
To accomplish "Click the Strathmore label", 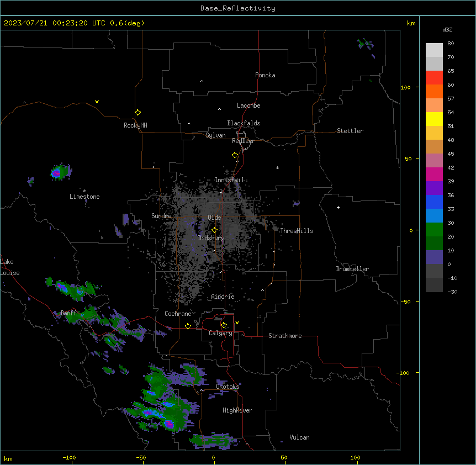I will tap(285, 336).
